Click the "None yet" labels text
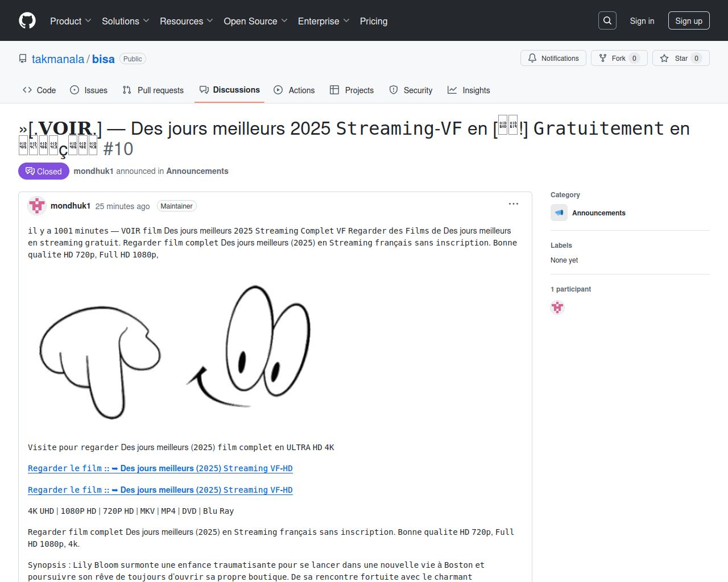This screenshot has height=582, width=728. tap(564, 260)
